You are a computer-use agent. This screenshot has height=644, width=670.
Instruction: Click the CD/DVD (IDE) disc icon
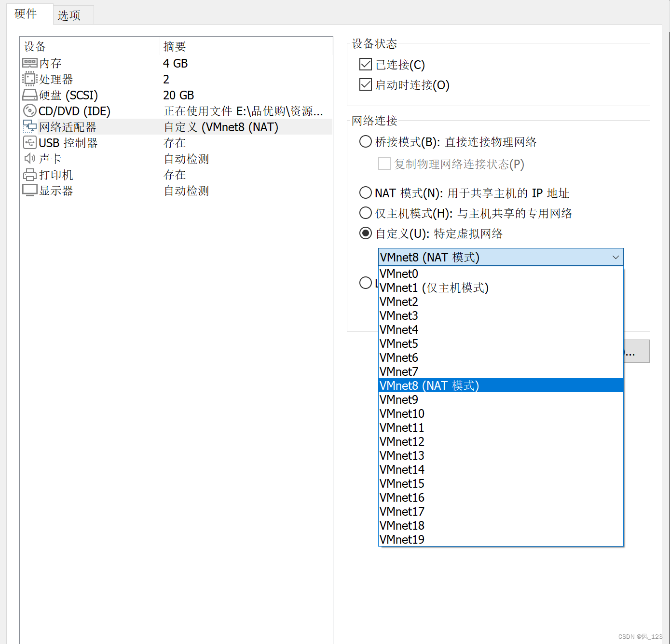(30, 110)
